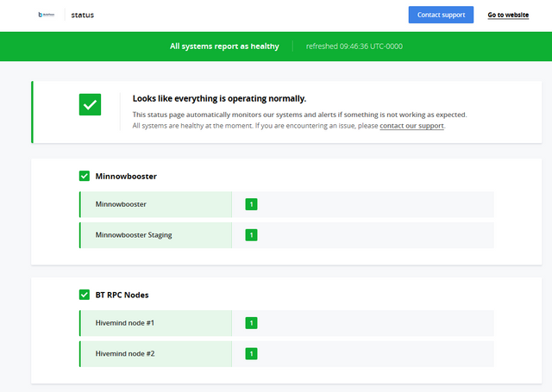Click the large green checkmark icon
552x392 pixels.
[90, 104]
